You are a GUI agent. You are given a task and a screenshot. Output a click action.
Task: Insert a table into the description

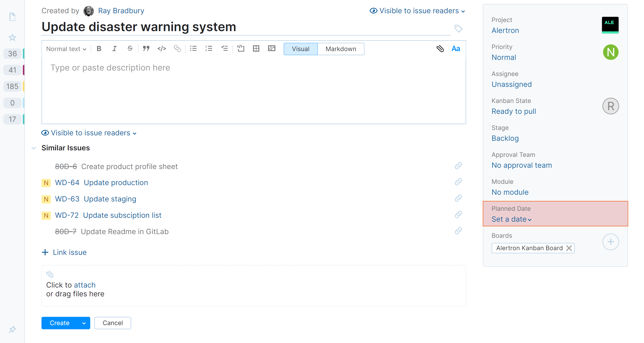(x=256, y=49)
